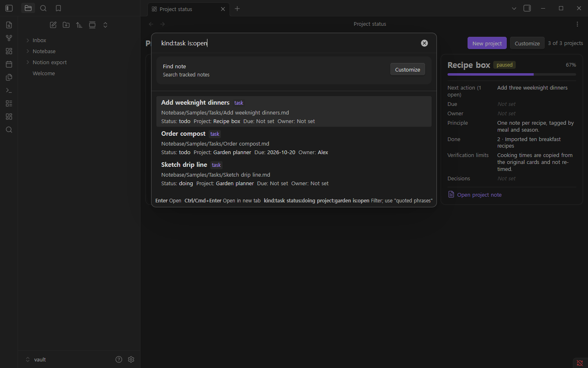The width and height of the screenshot is (588, 368).
Task: Click the Recipe box progress bar
Action: 512,74
